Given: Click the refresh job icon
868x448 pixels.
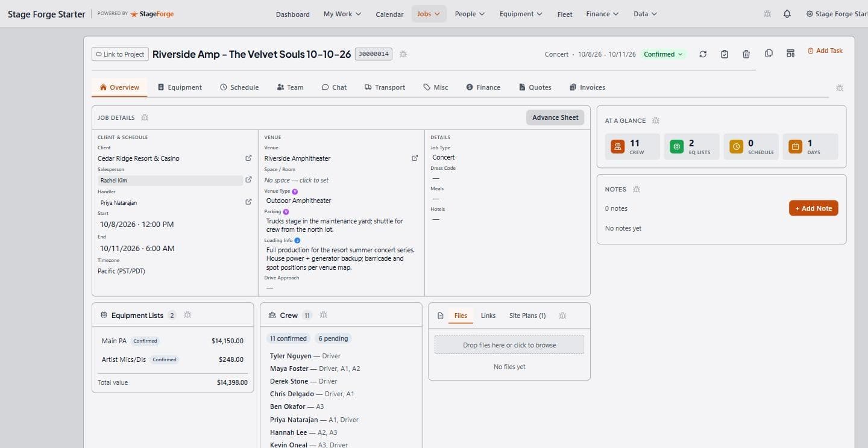Looking at the screenshot, I should (703, 54).
